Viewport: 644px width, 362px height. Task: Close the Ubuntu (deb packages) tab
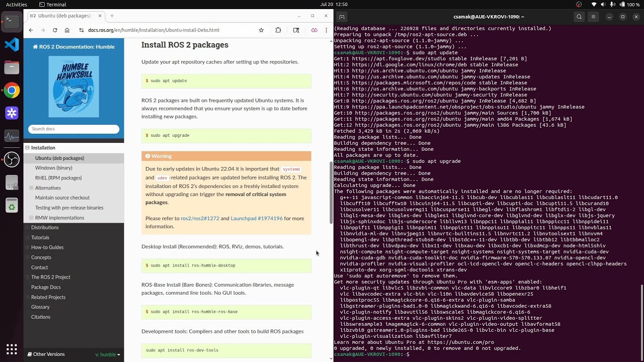tap(100, 16)
